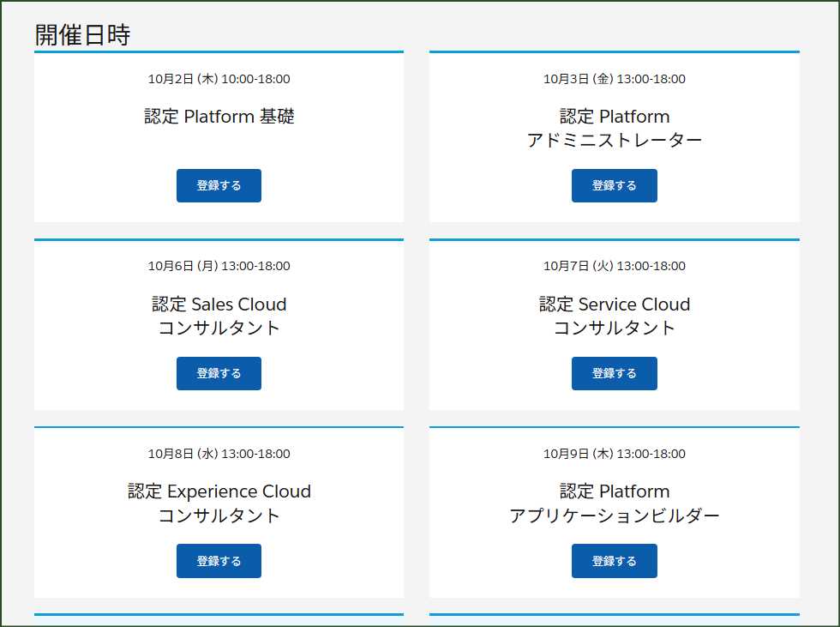Select the 開催日時 heading
Screen dimensions: 840x627
pos(82,35)
